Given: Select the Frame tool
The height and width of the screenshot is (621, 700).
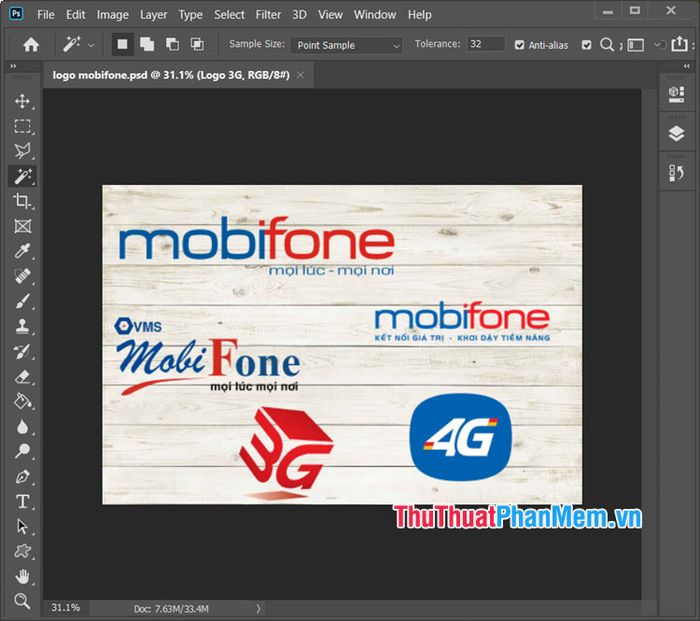Looking at the screenshot, I should coord(22,226).
